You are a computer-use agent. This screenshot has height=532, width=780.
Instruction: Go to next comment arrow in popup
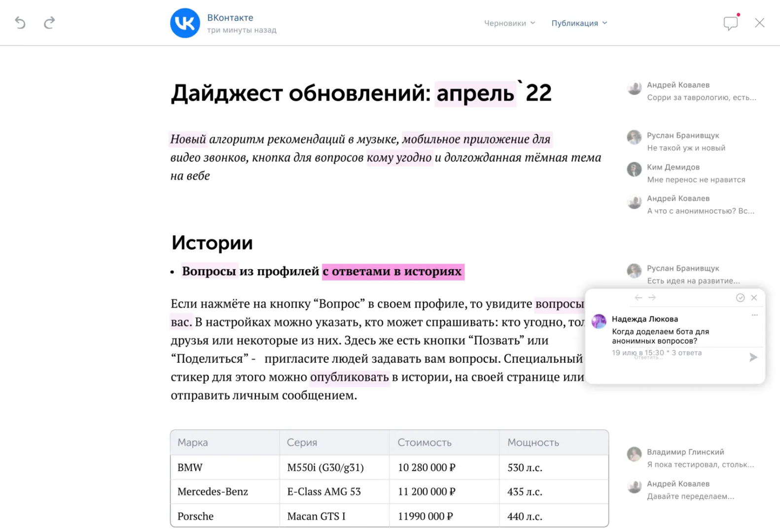click(652, 298)
